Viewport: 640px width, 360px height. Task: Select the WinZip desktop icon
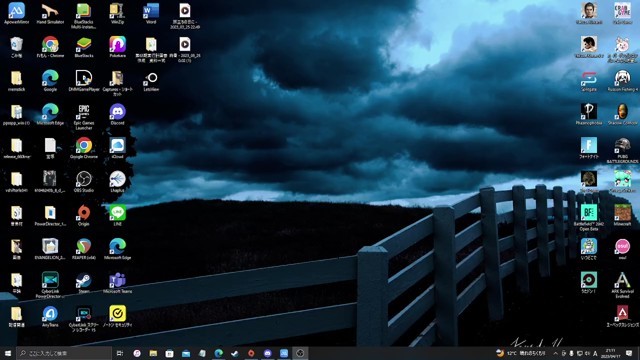[117, 13]
